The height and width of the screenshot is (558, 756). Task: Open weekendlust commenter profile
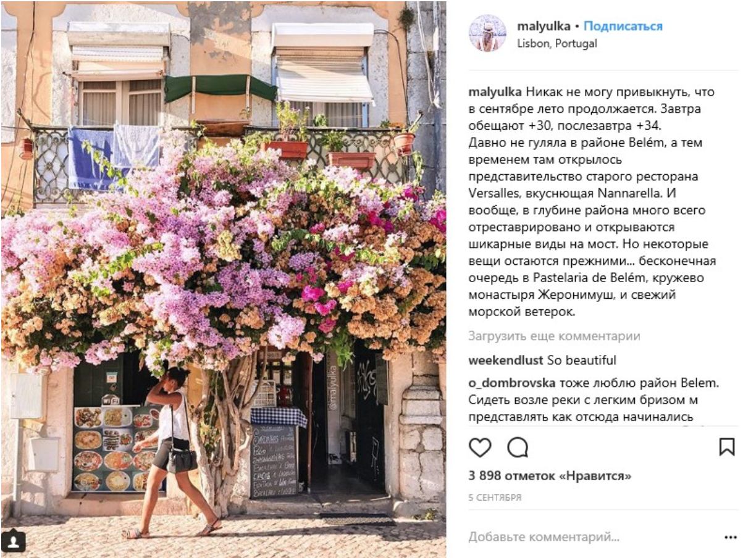coord(506,360)
